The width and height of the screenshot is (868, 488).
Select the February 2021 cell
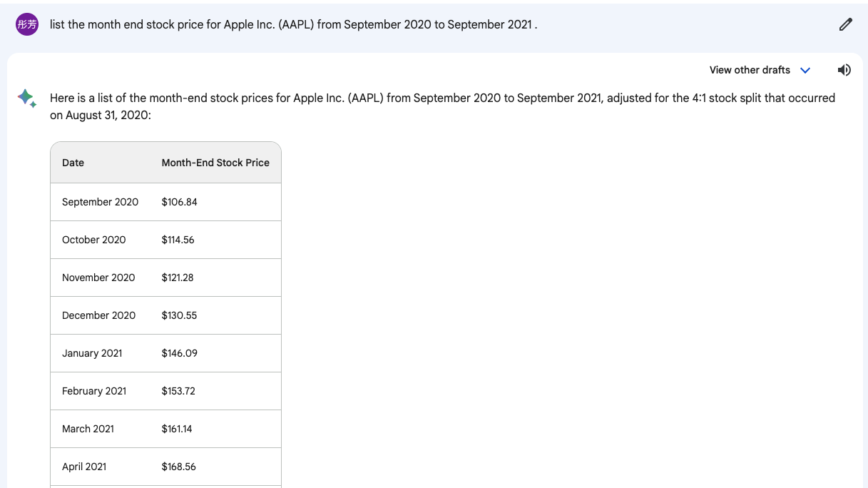pos(100,391)
